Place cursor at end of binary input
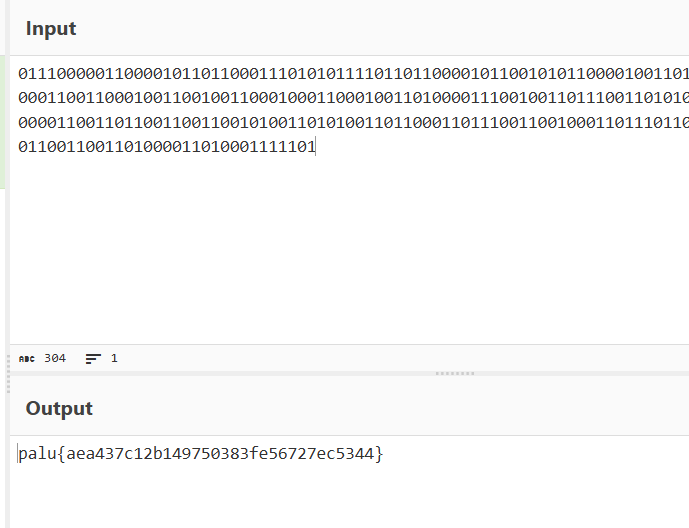Viewport: 689px width, 528px height. (x=316, y=147)
